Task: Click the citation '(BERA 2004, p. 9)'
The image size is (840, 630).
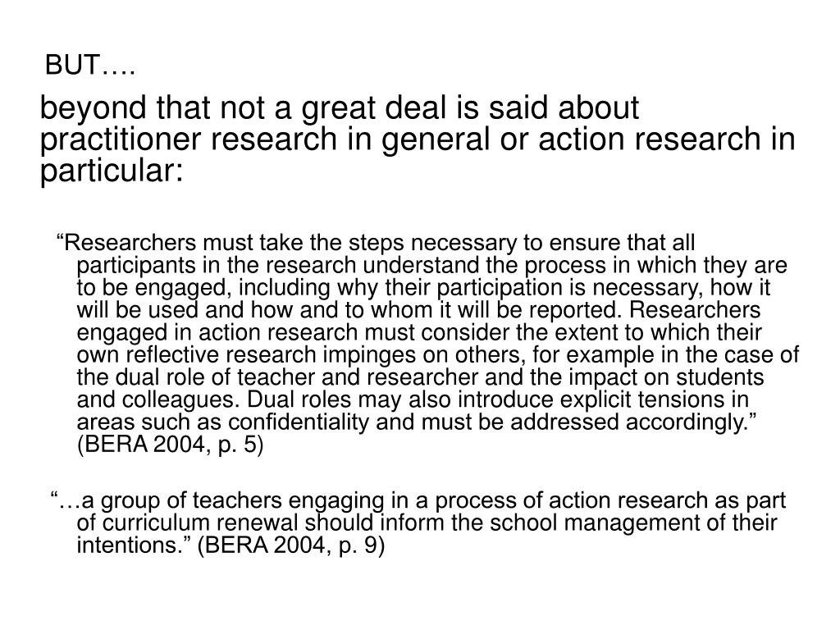Action: (x=291, y=546)
